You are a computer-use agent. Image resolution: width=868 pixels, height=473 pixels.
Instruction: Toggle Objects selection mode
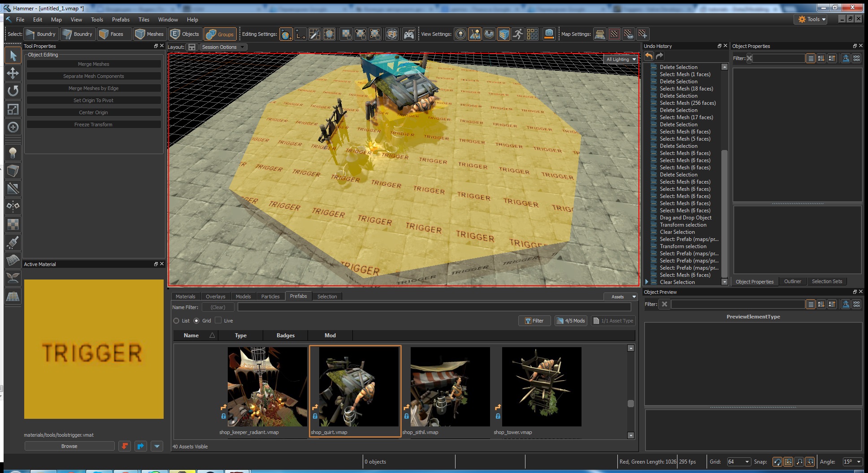click(x=185, y=34)
